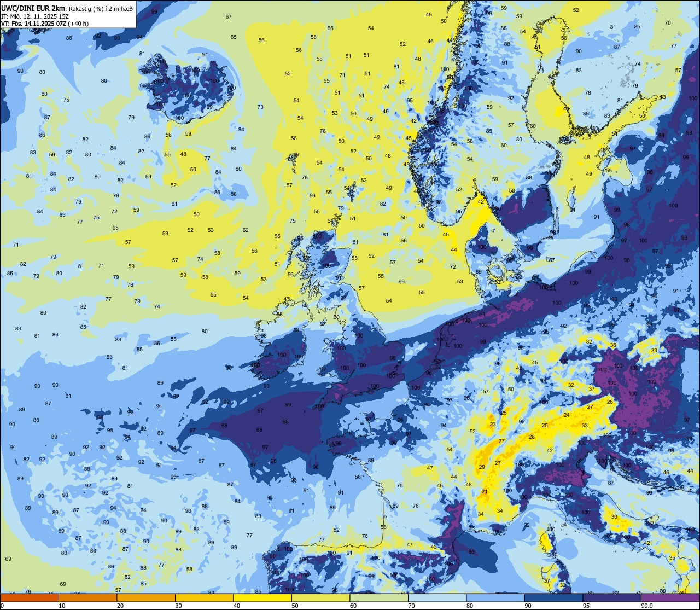Click the title text 'UWC/DINI EUR 2km'
The image size is (700, 610).
33,8
